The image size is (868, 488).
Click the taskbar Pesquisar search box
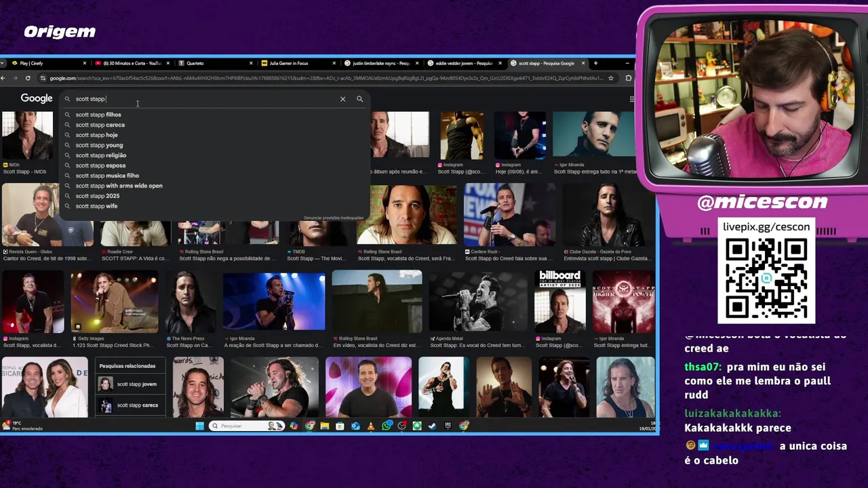(x=247, y=426)
